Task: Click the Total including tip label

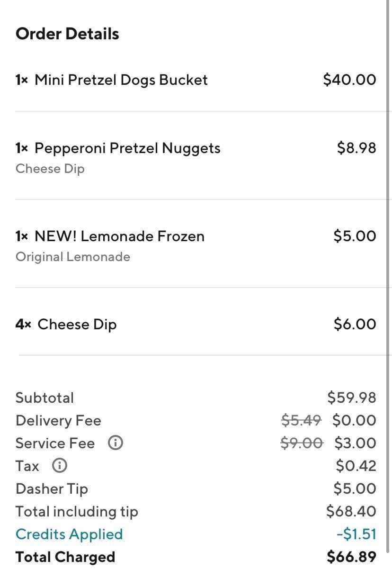Action: click(x=77, y=511)
